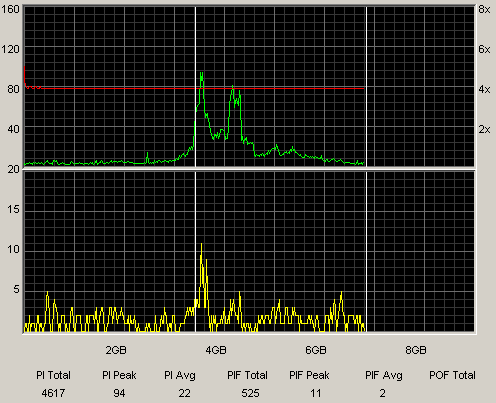Click the highest green PI peak
Image resolution: width=496 pixels, height=403 pixels.
pyautogui.click(x=201, y=74)
